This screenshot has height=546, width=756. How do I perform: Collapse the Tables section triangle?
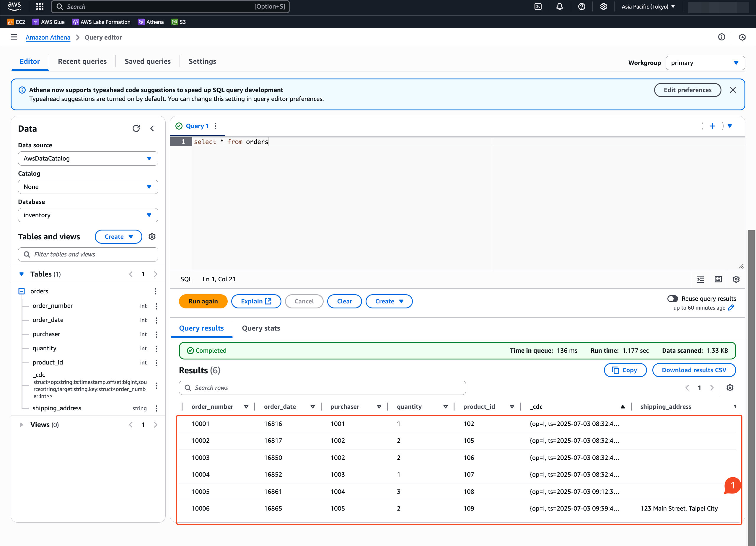22,274
